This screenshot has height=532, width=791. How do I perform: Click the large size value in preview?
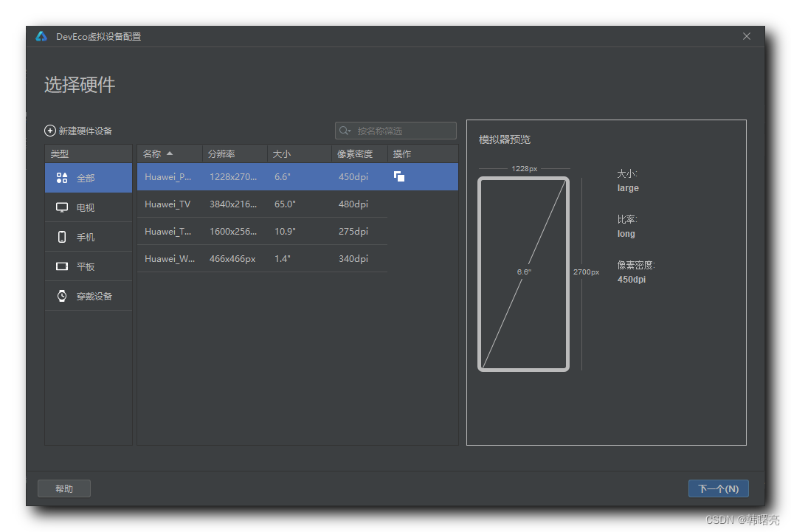point(628,187)
